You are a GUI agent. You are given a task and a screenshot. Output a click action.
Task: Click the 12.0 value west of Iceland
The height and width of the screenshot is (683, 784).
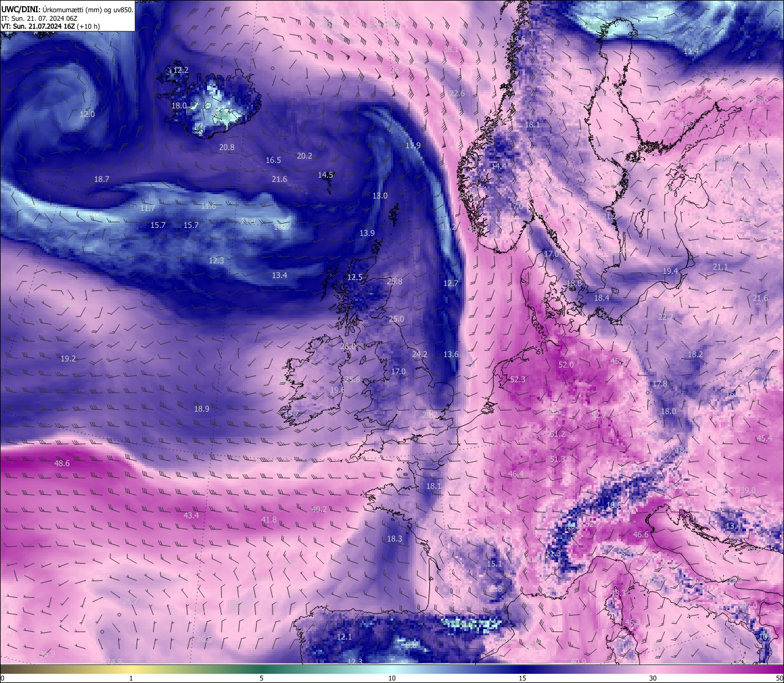87,115
